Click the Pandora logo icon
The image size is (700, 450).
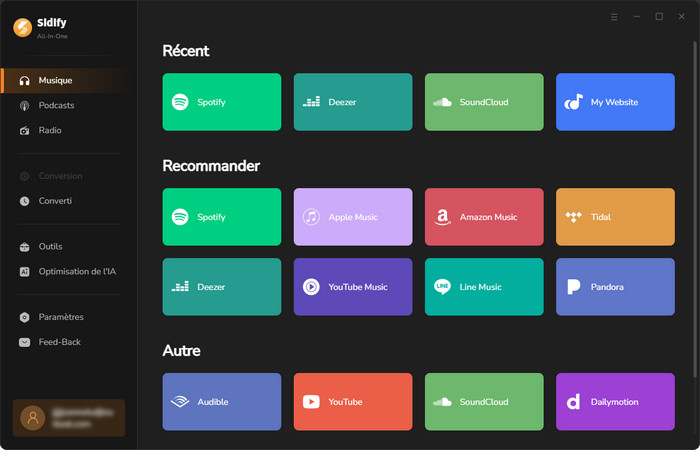tap(574, 287)
